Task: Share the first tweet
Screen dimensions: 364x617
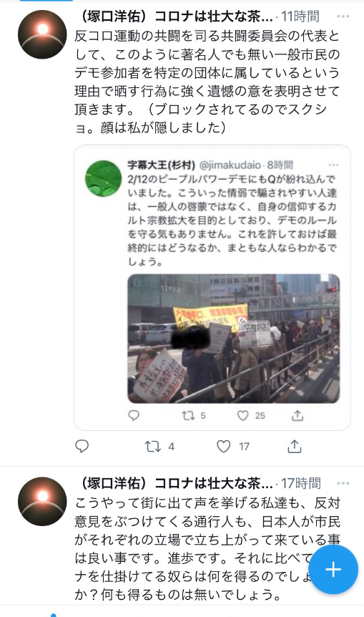Action: 295,446
